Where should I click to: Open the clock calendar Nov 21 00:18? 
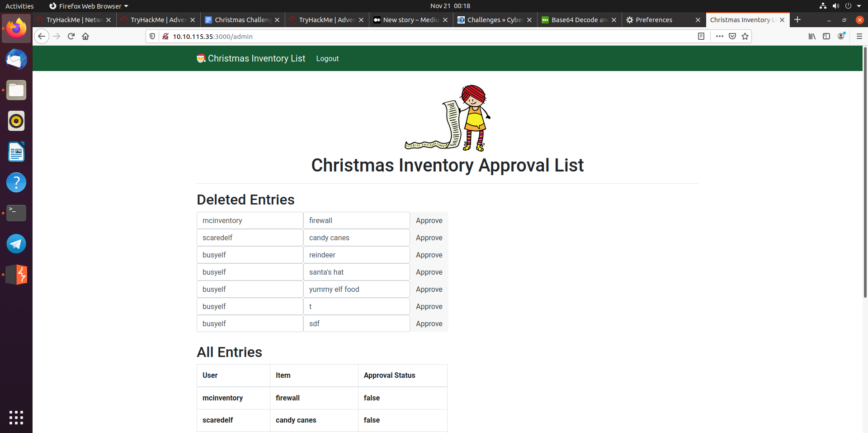tap(450, 6)
